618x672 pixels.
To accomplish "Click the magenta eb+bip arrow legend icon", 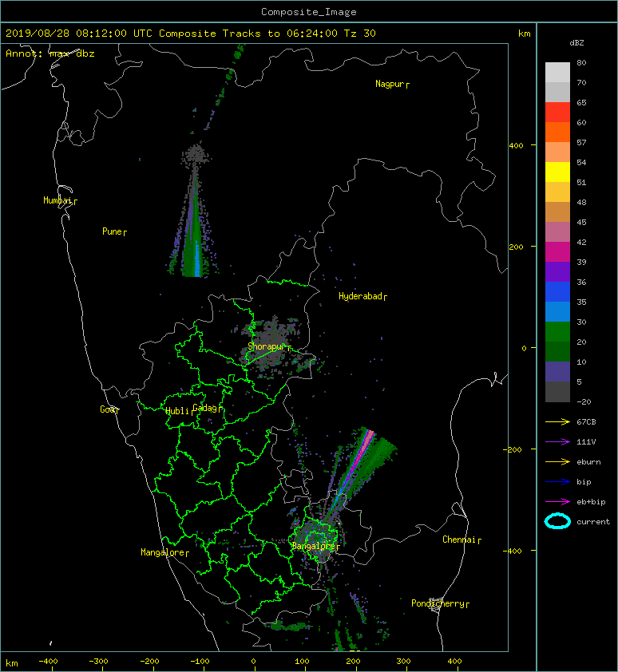I will click(x=557, y=501).
